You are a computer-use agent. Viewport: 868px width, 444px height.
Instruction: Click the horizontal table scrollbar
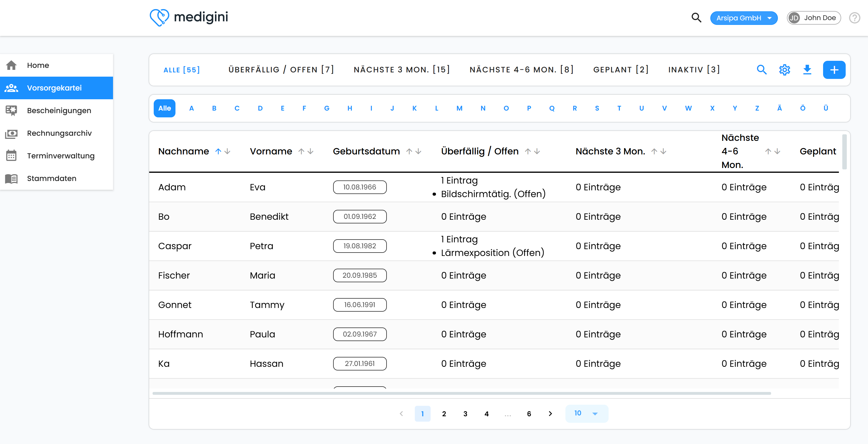click(x=461, y=393)
